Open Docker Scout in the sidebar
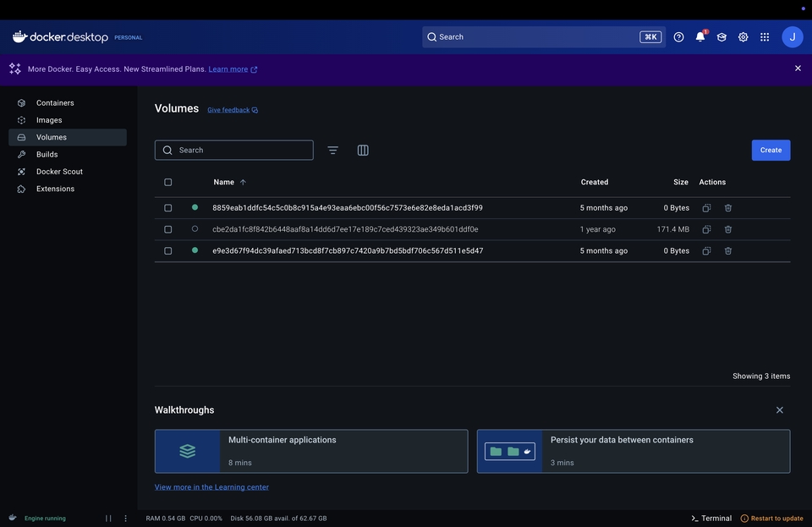Image resolution: width=812 pixels, height=527 pixels. coord(68,172)
